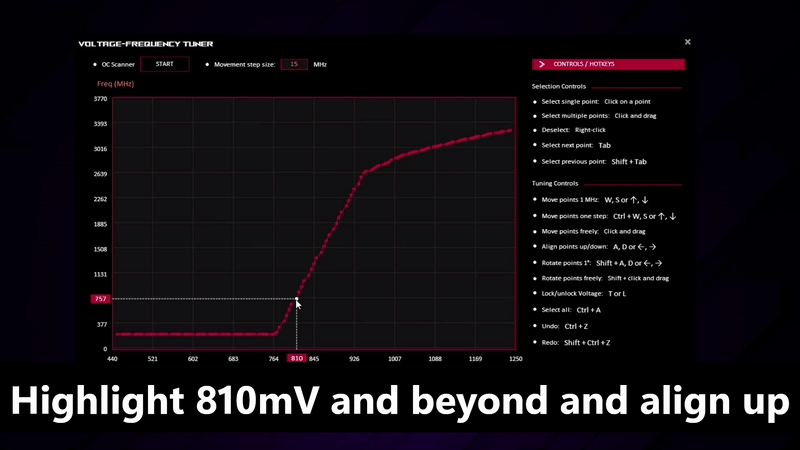Click the 757 frequency marker on y-axis
Screen dimensions: 800x450
click(x=99, y=299)
